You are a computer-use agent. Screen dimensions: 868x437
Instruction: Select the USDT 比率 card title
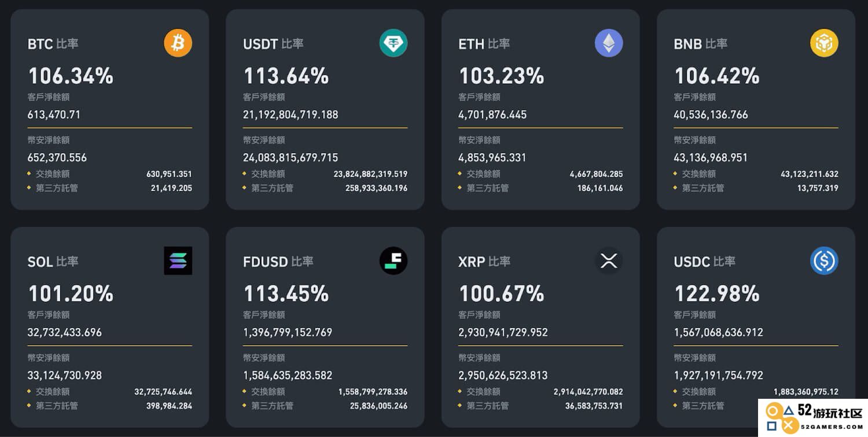click(x=273, y=44)
